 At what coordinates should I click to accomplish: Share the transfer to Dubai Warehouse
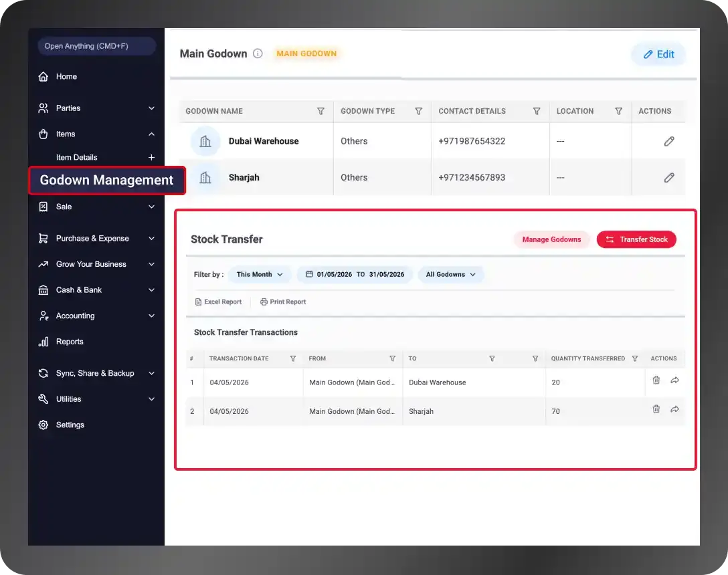coord(674,380)
